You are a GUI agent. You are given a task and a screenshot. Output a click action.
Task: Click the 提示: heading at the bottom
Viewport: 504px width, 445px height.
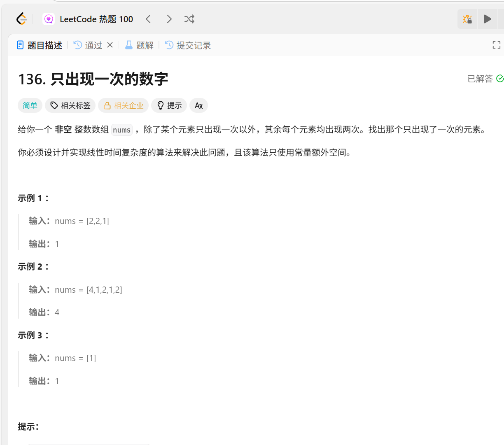click(28, 427)
